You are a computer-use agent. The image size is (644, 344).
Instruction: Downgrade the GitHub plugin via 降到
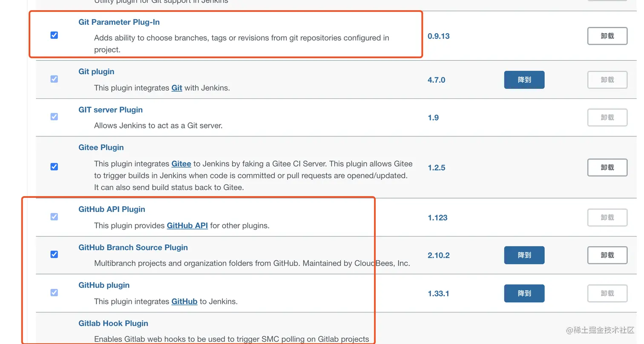tap(524, 293)
